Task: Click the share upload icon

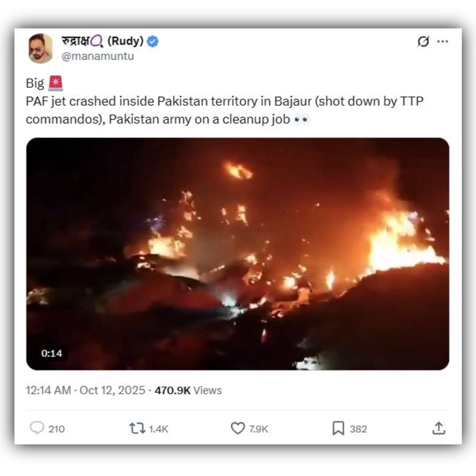Action: (x=439, y=428)
